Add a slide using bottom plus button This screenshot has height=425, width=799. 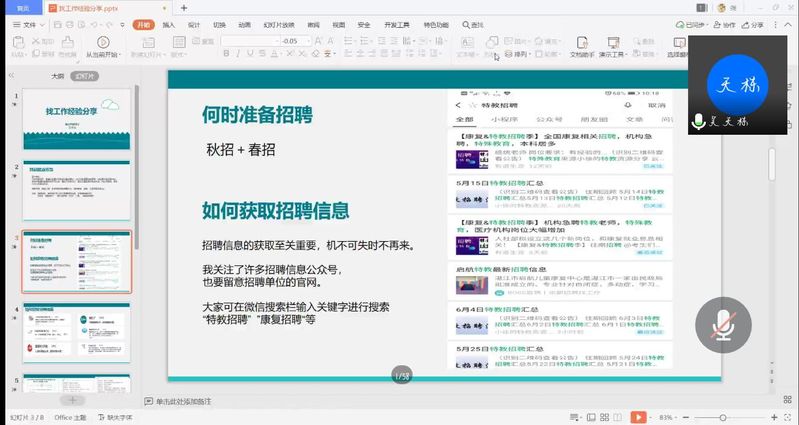coord(70,400)
